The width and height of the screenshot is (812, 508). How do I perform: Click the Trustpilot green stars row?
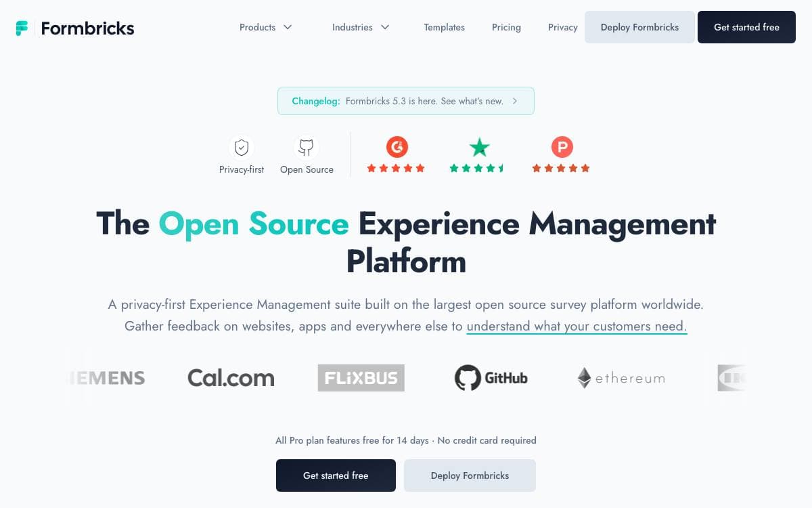pyautogui.click(x=477, y=169)
